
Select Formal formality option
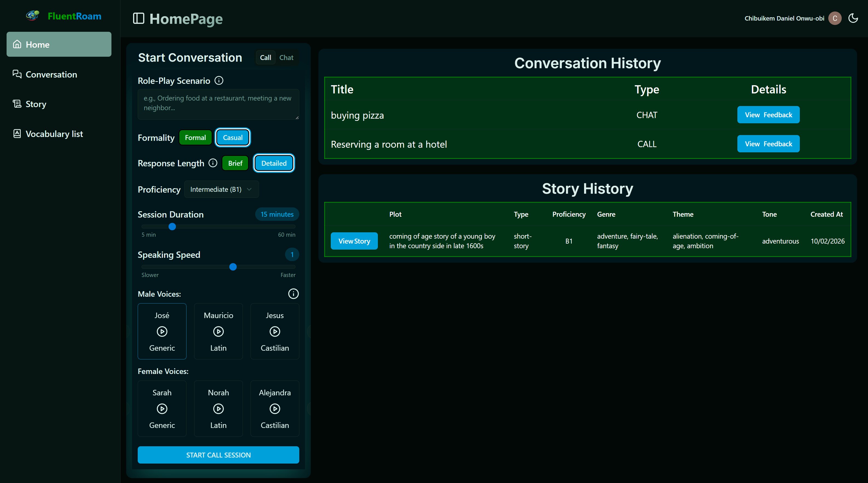[x=195, y=138]
